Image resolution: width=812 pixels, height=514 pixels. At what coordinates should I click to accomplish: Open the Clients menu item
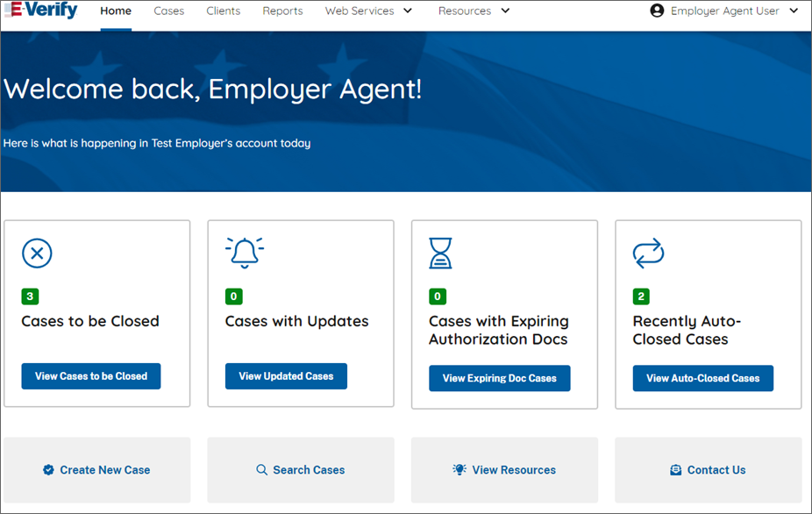[x=224, y=11]
